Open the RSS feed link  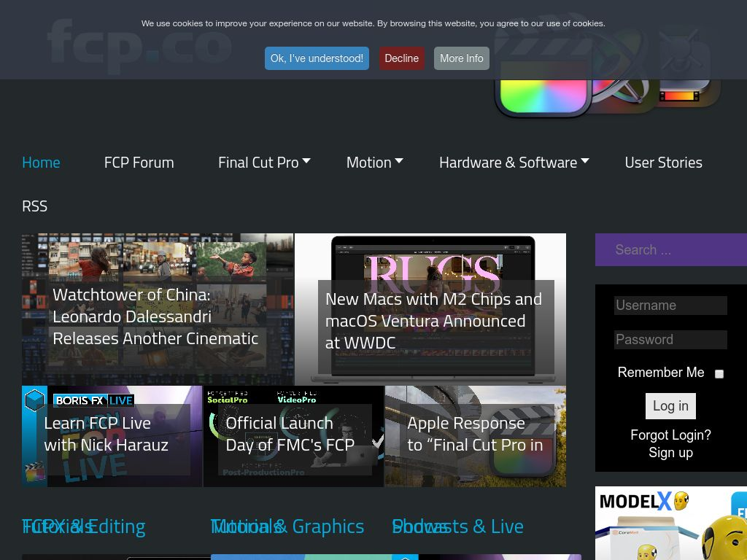[35, 206]
